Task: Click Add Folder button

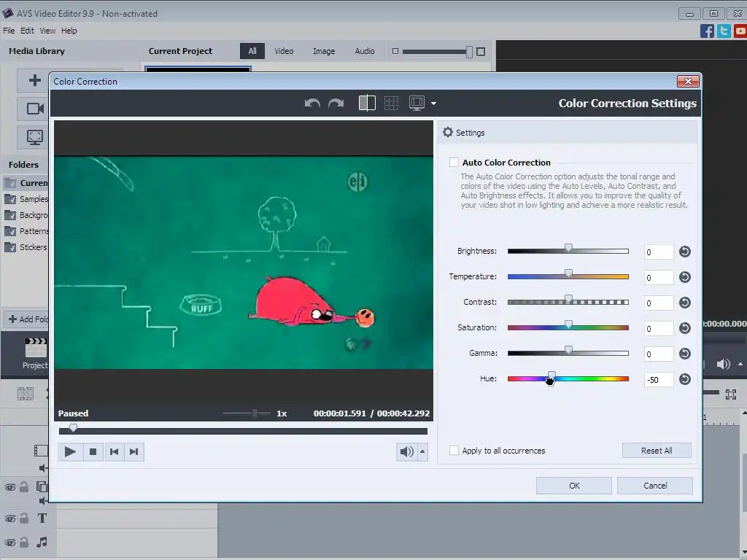Action: [28, 319]
